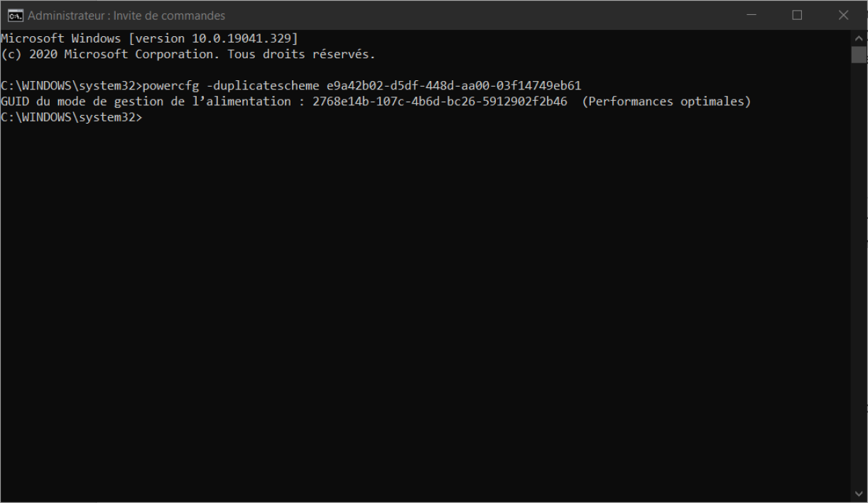Close the Invite de commandes window
Image resolution: width=868 pixels, height=503 pixels.
pos(843,15)
